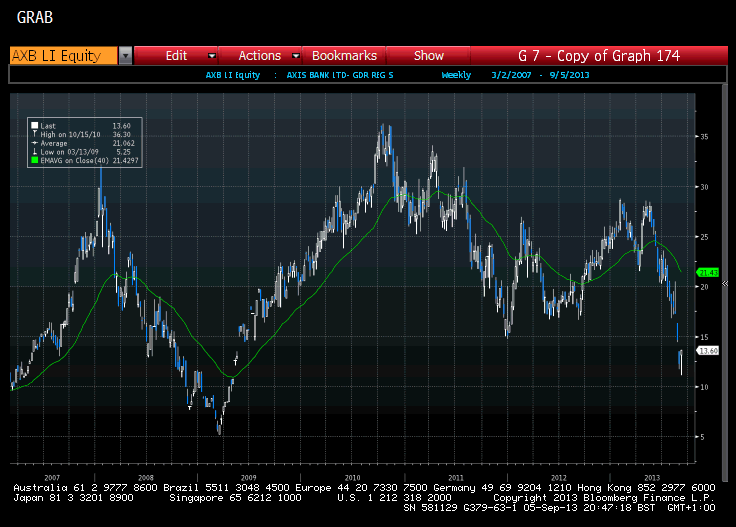Click the legend value 36.30

point(122,134)
